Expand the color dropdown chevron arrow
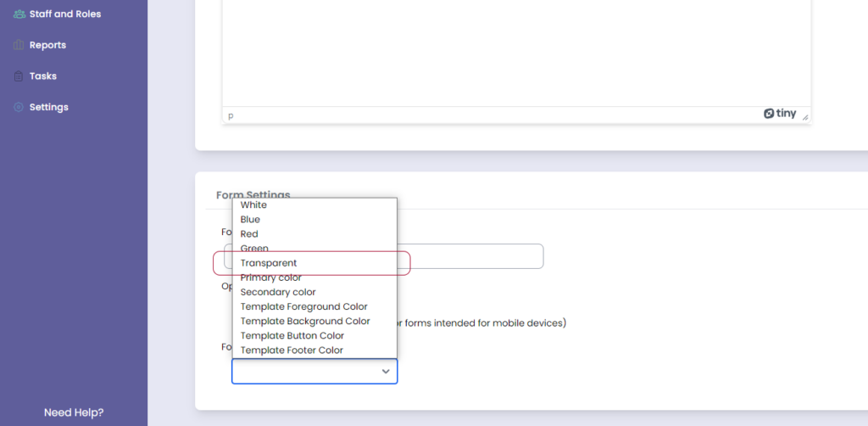The height and width of the screenshot is (426, 868). click(386, 372)
